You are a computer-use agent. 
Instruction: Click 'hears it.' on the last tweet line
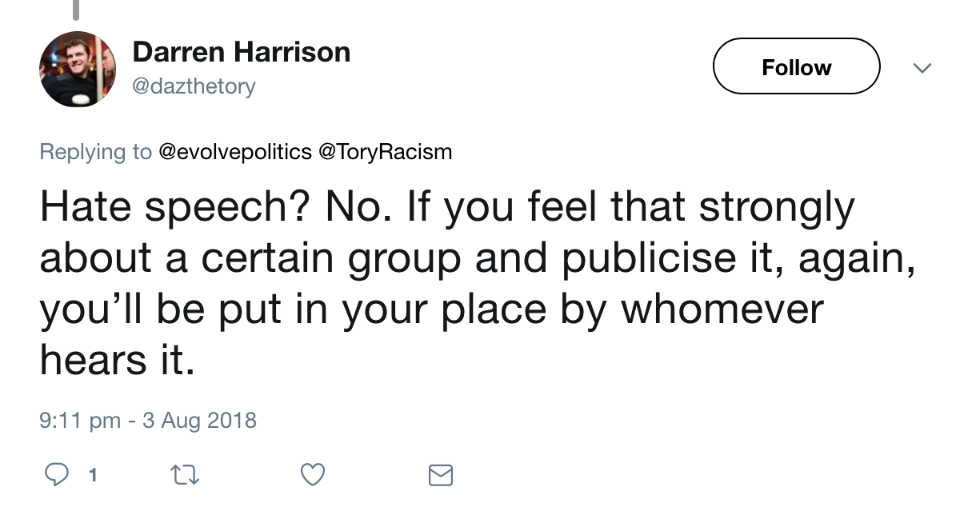[x=118, y=361]
